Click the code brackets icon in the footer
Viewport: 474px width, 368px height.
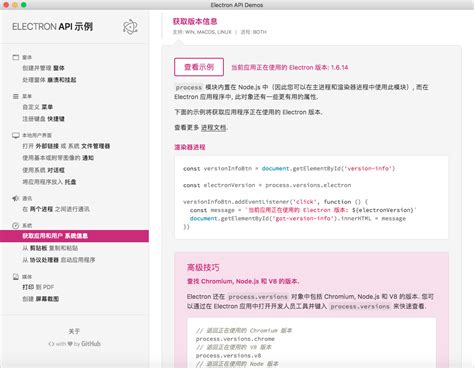pos(51,344)
